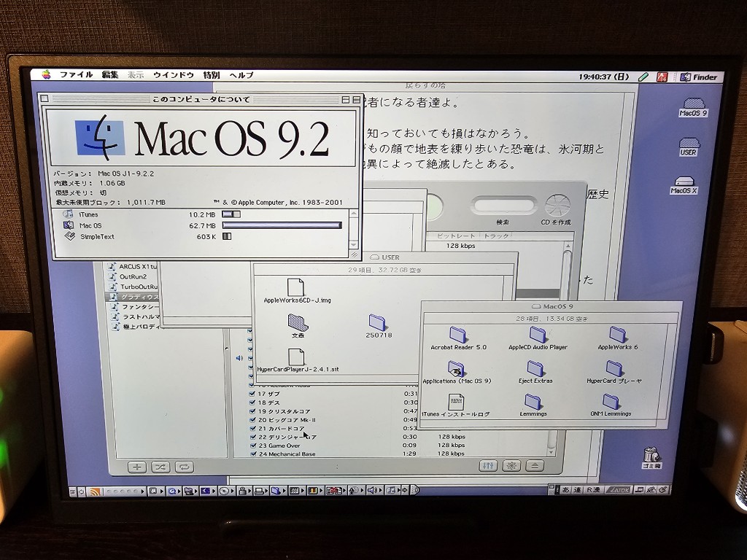Viewport: 747px width, 560px height.
Task: Open the Apple menu
Action: click(46, 75)
